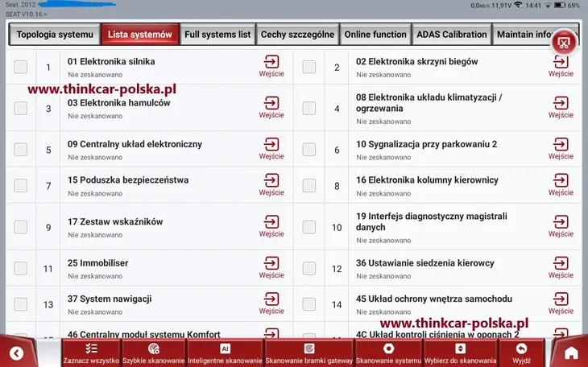Image resolution: width=588 pixels, height=367 pixels.
Task: Select 46 Centralny moduł systemu Komfort row
Action: pyautogui.click(x=144, y=334)
